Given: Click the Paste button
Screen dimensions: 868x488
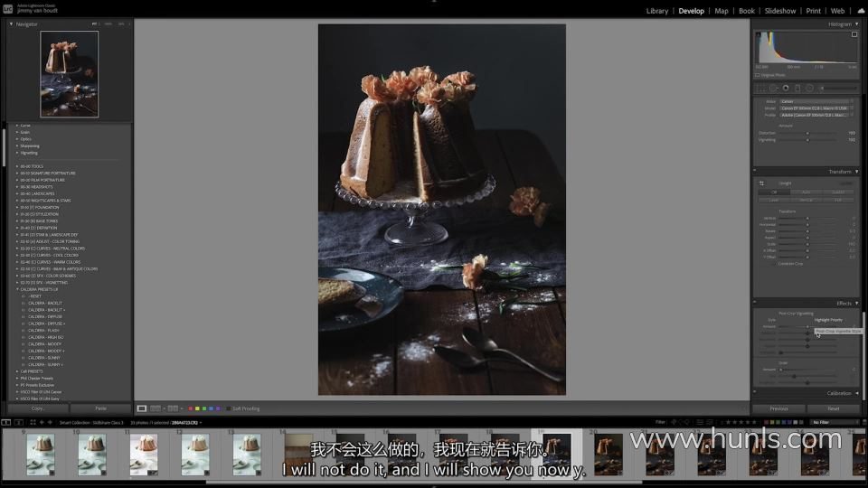Looking at the screenshot, I should pos(100,408).
